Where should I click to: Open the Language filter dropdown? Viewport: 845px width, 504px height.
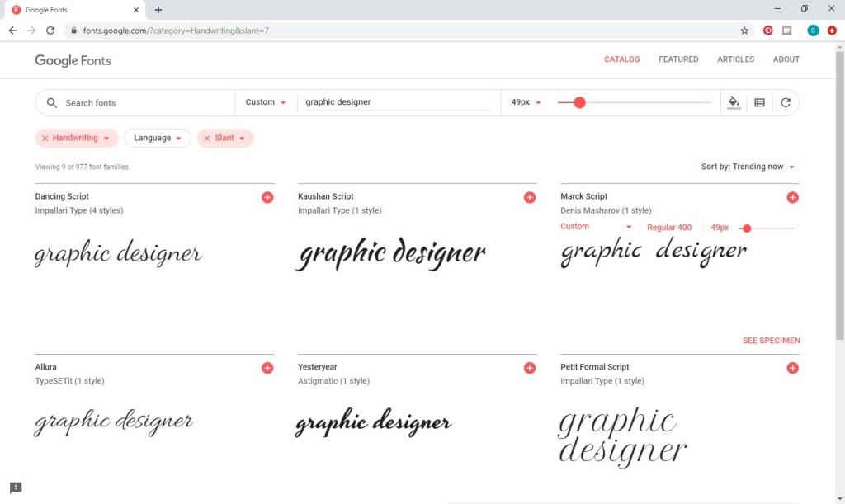click(x=158, y=139)
